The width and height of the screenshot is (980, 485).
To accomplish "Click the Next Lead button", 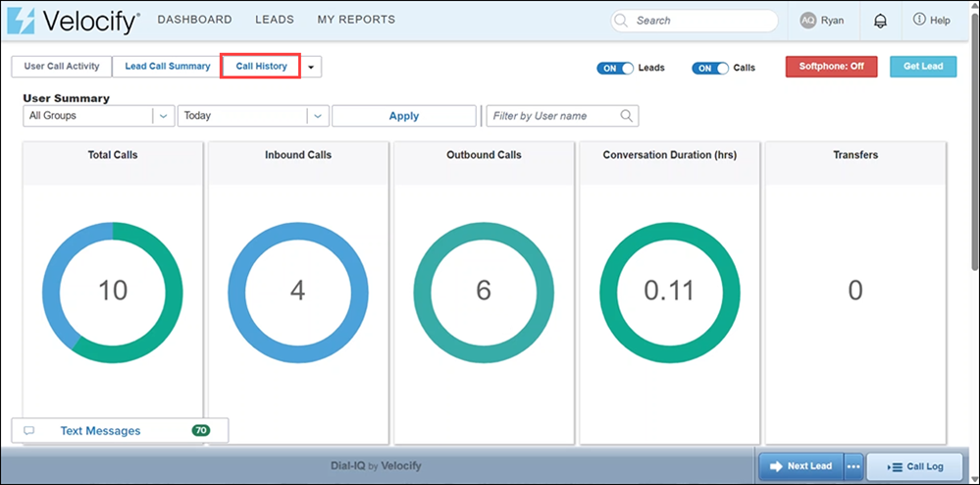I will pos(801,466).
